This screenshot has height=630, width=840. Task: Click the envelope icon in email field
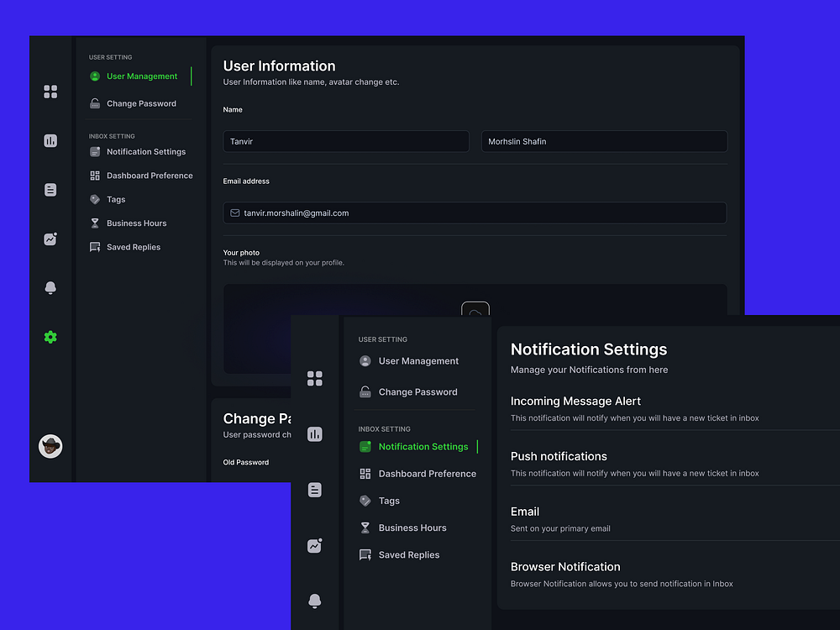point(234,213)
